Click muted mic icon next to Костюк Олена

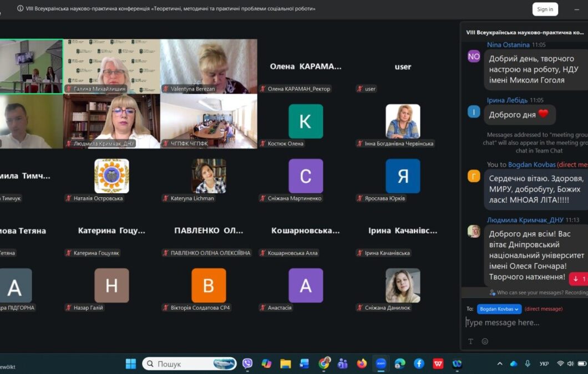click(x=263, y=144)
